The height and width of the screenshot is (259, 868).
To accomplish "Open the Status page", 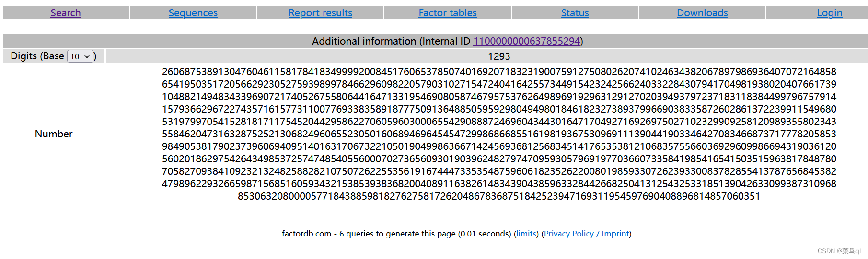I will pyautogui.click(x=575, y=13).
